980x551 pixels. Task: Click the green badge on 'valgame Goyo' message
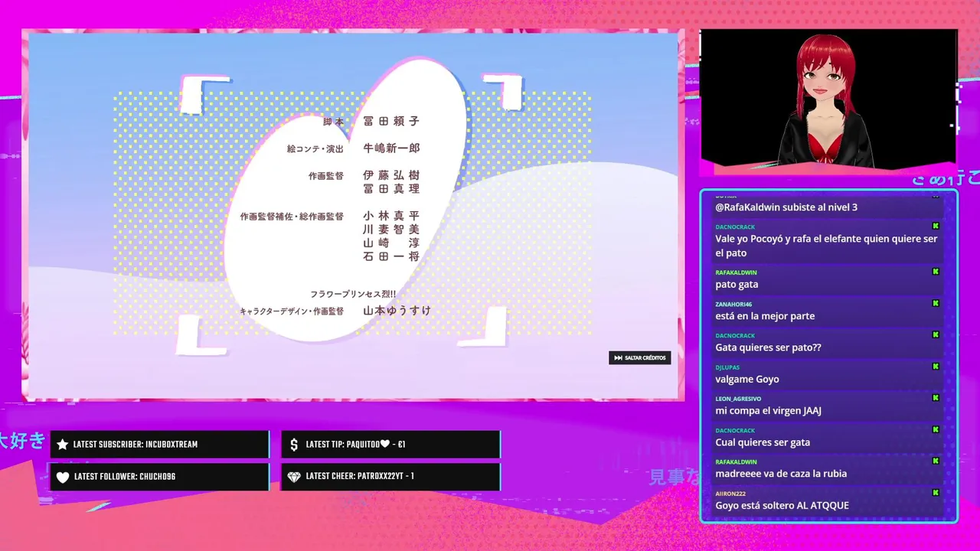coord(936,367)
